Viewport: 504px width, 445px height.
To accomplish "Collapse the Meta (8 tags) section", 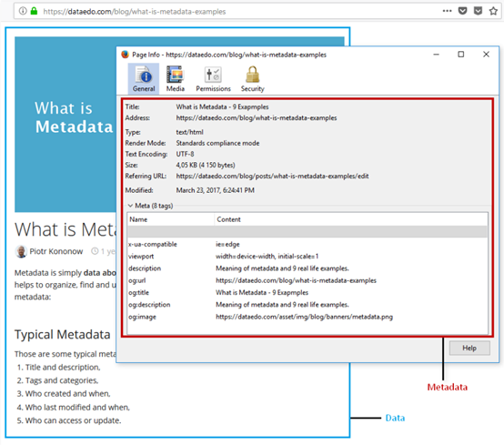I will pos(130,206).
